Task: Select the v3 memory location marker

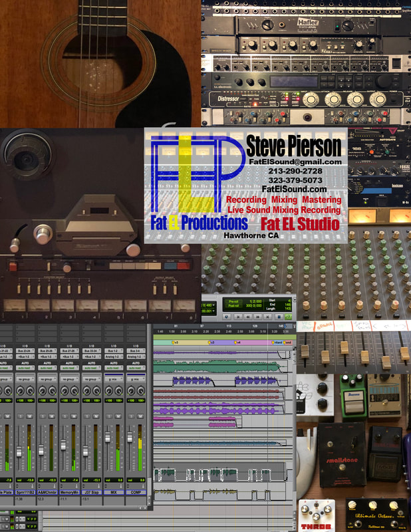Action: click(x=175, y=342)
